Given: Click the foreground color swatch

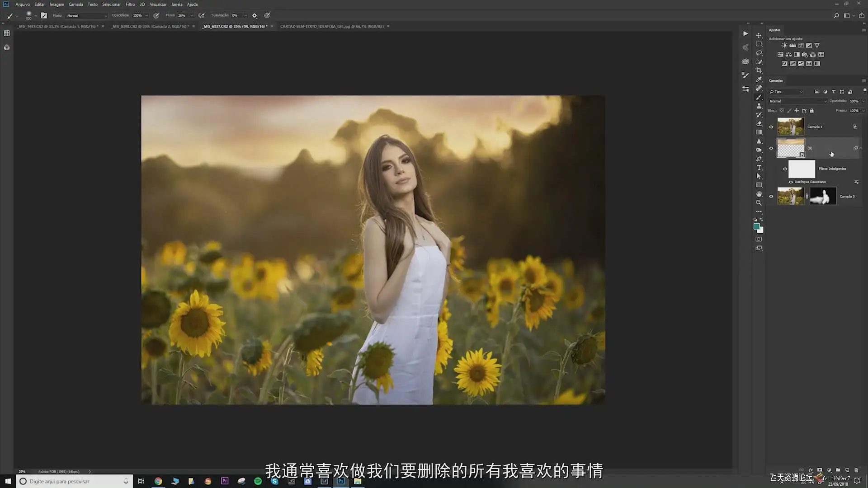Looking at the screenshot, I should coord(756,226).
